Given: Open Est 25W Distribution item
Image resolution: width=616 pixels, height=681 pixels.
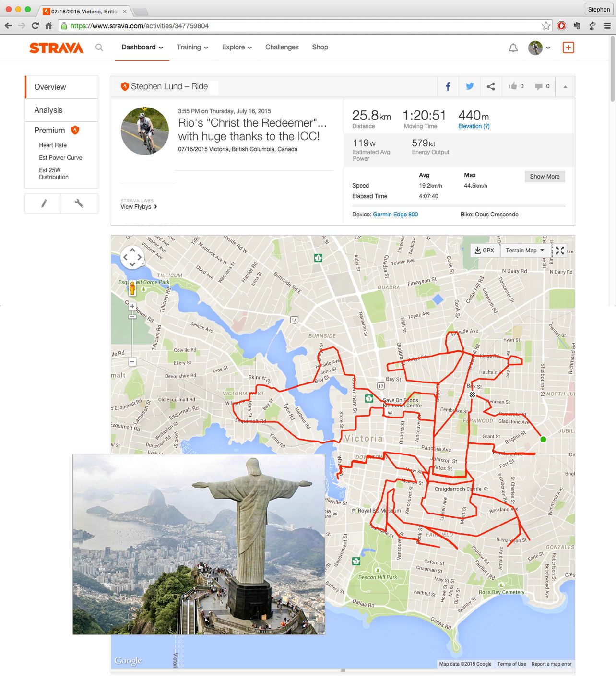Looking at the screenshot, I should (x=54, y=174).
